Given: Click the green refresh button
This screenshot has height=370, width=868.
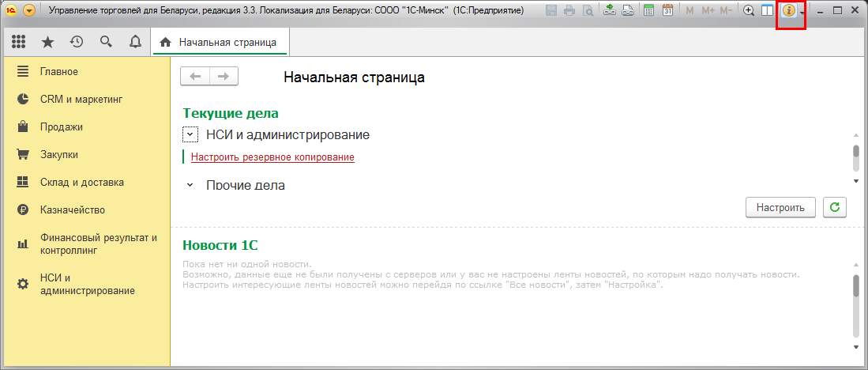Looking at the screenshot, I should [x=834, y=207].
